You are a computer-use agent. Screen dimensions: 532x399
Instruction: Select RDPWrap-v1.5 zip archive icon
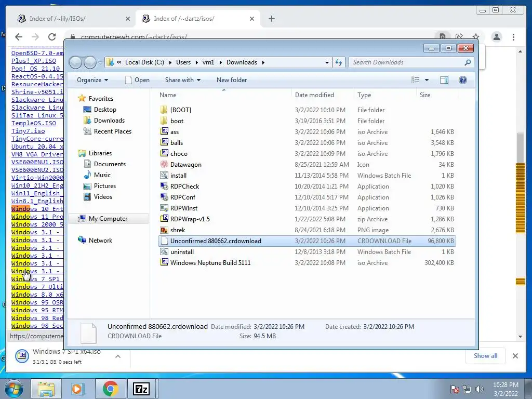coord(164,219)
